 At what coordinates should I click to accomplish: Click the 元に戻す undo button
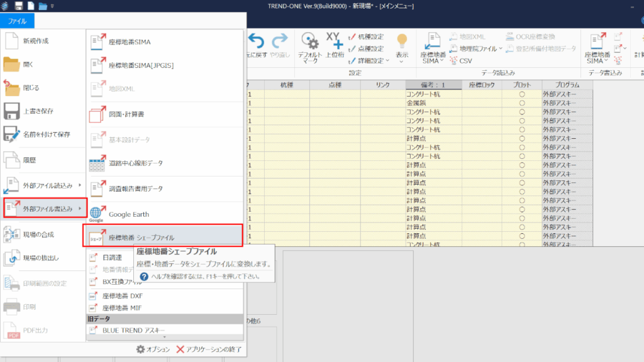coord(257,45)
